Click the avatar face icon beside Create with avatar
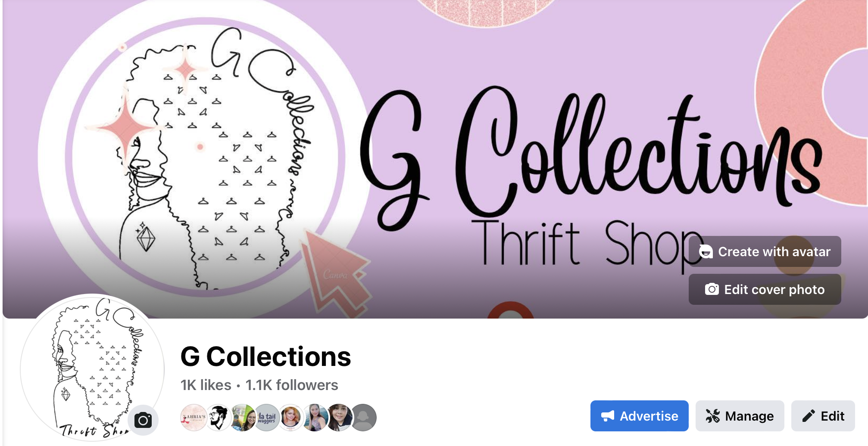868x446 pixels. [x=706, y=251]
